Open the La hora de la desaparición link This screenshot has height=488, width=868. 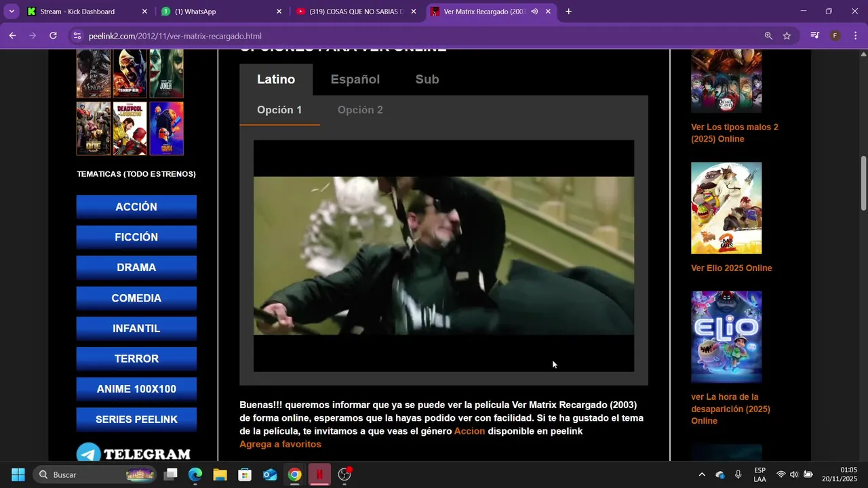click(x=730, y=409)
